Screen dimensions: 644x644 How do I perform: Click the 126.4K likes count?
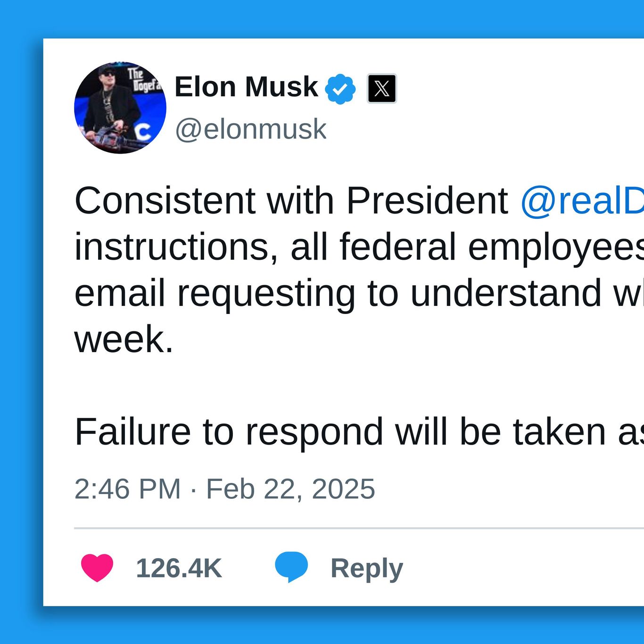pos(179,567)
